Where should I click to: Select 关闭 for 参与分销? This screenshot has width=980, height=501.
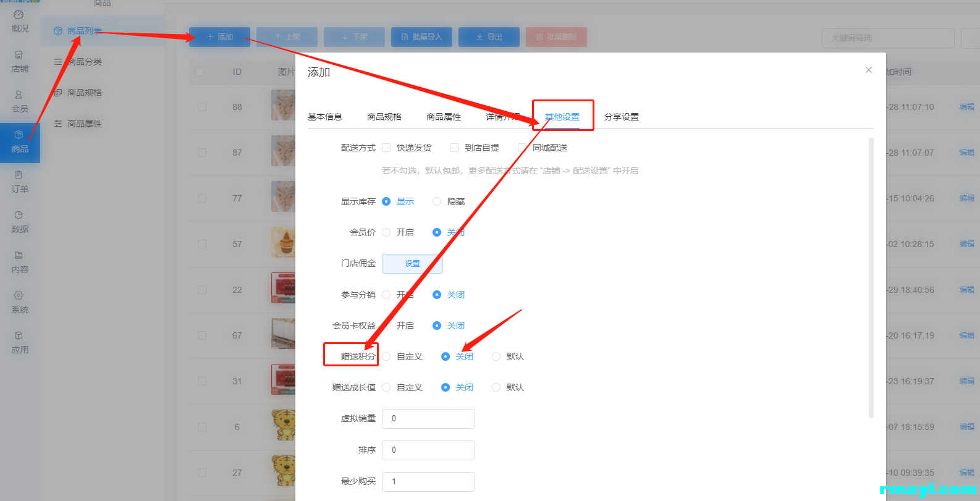click(x=437, y=295)
